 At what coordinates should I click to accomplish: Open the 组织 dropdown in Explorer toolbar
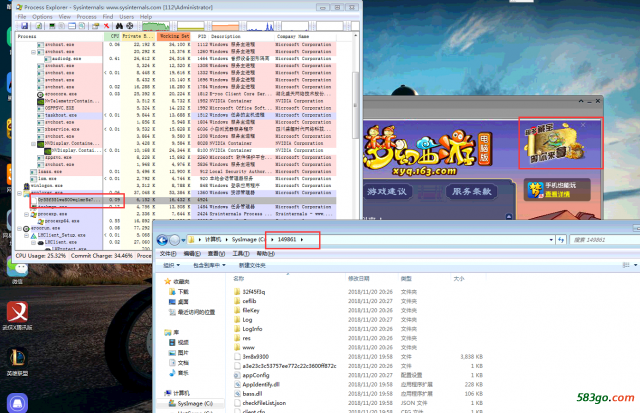point(171,265)
